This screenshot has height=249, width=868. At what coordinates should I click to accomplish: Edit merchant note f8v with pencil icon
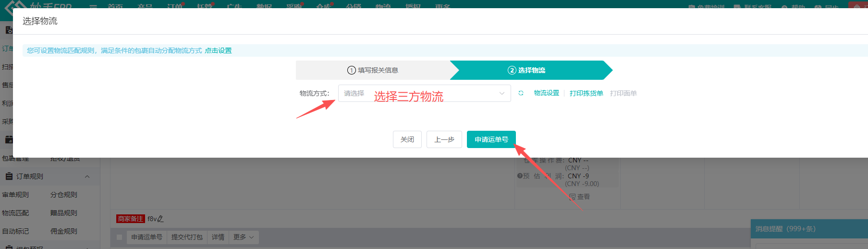pos(160,219)
